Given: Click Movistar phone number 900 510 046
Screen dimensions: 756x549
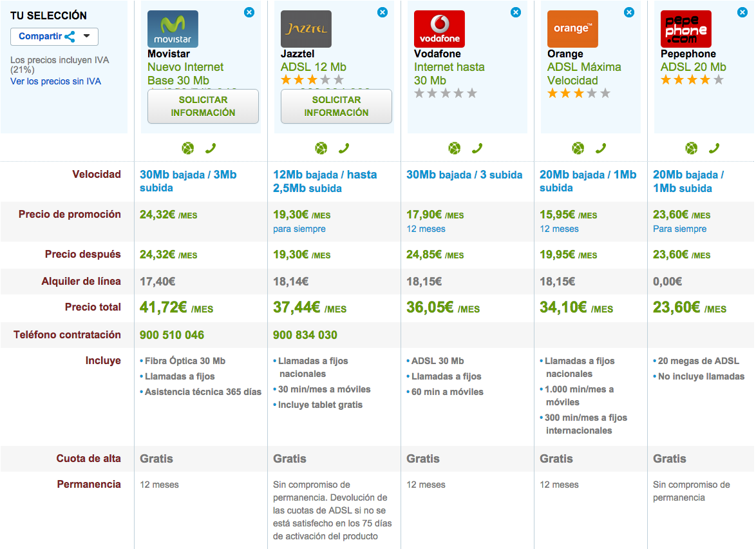Looking at the screenshot, I should 172,335.
